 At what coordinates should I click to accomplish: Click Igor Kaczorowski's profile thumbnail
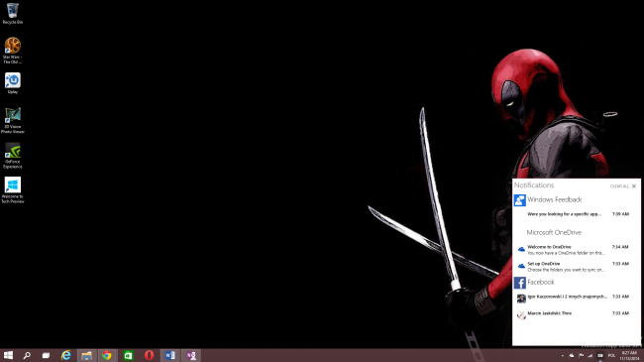521,299
